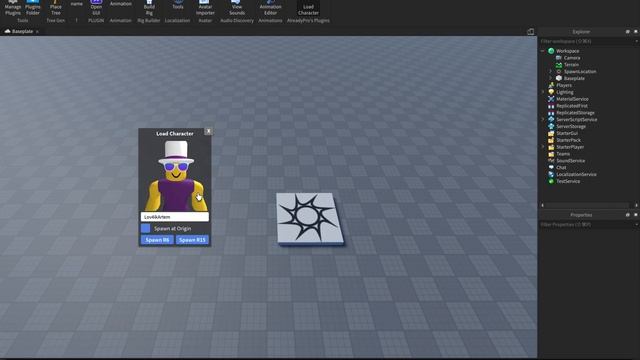Click the Chat bubble icon in Explorer
This screenshot has height=360, width=640.
(551, 167)
